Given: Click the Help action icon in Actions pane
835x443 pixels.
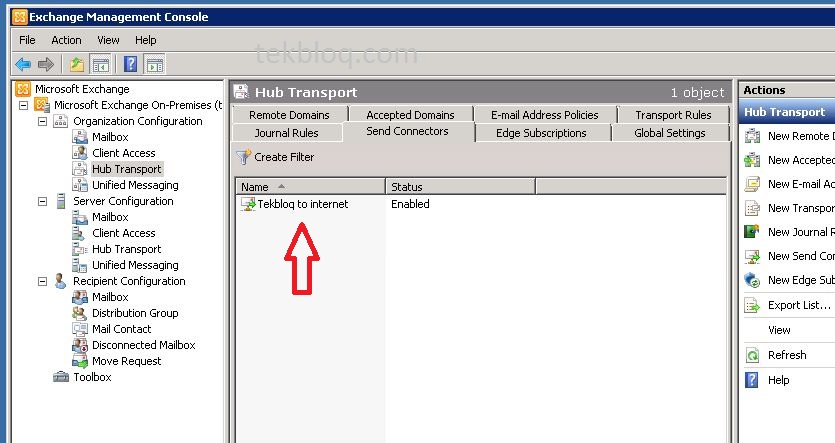Looking at the screenshot, I should 751,380.
